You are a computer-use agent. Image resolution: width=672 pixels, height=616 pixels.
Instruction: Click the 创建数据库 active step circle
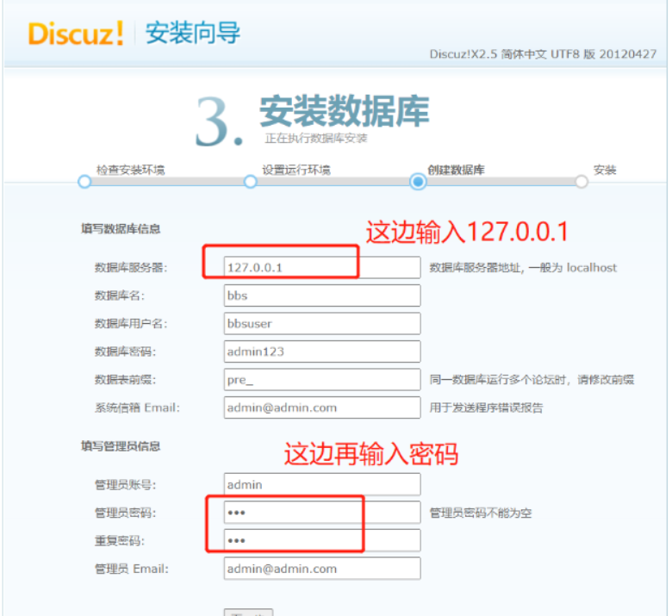click(x=418, y=182)
